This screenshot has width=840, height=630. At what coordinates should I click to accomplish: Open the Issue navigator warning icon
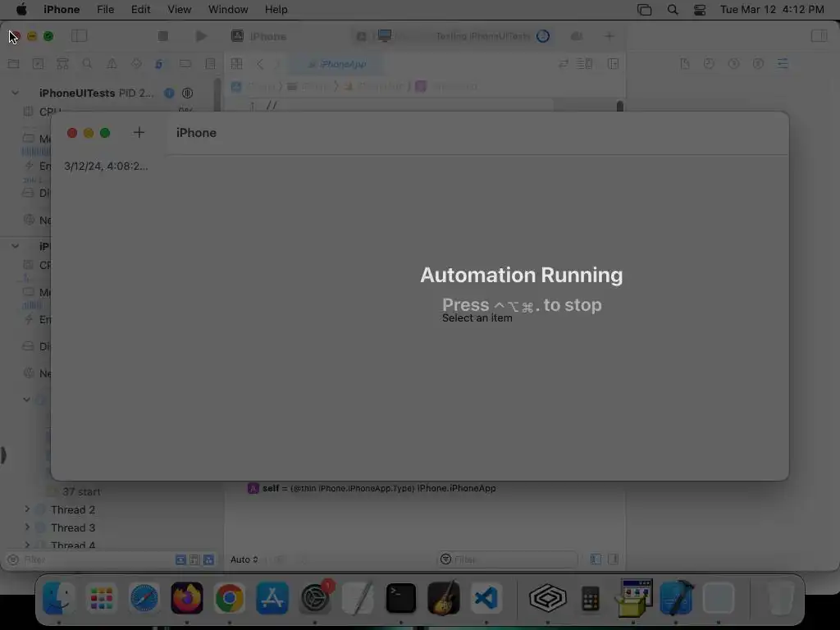(x=112, y=64)
